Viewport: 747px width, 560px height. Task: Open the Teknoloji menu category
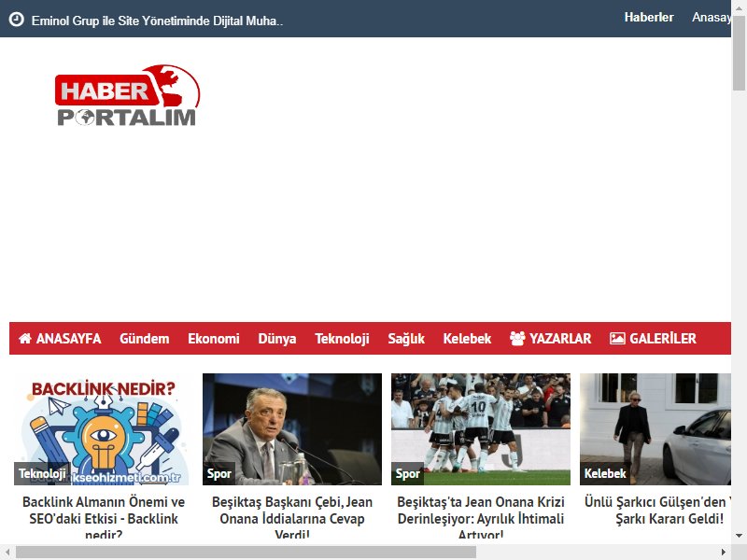coord(342,339)
